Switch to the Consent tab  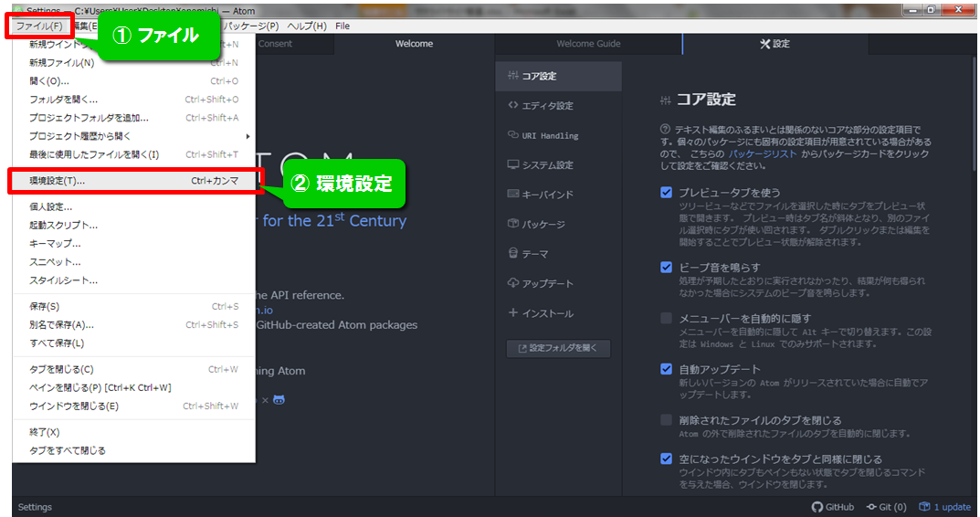pos(275,44)
